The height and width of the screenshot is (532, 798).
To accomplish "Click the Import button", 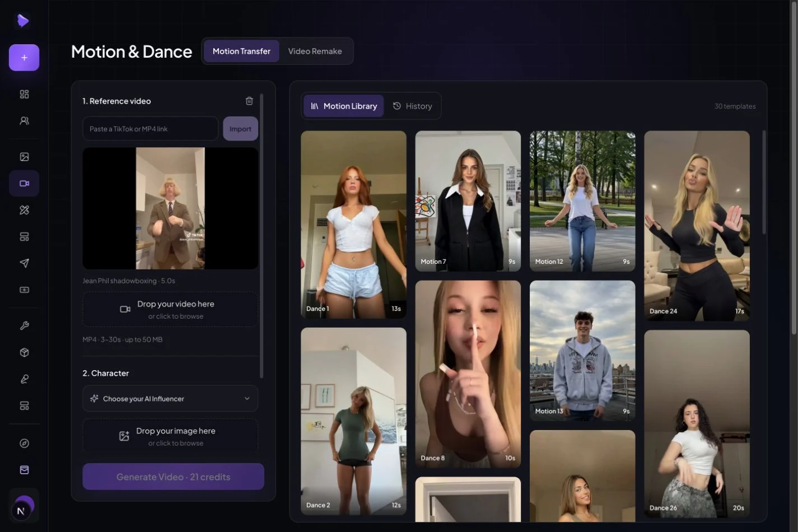I will click(x=240, y=129).
